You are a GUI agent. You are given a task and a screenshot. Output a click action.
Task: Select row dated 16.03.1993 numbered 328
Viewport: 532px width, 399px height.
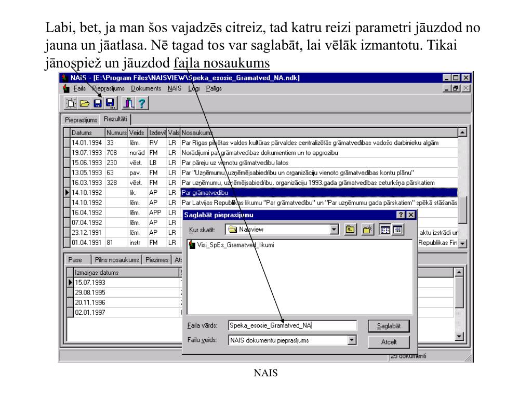click(261, 183)
